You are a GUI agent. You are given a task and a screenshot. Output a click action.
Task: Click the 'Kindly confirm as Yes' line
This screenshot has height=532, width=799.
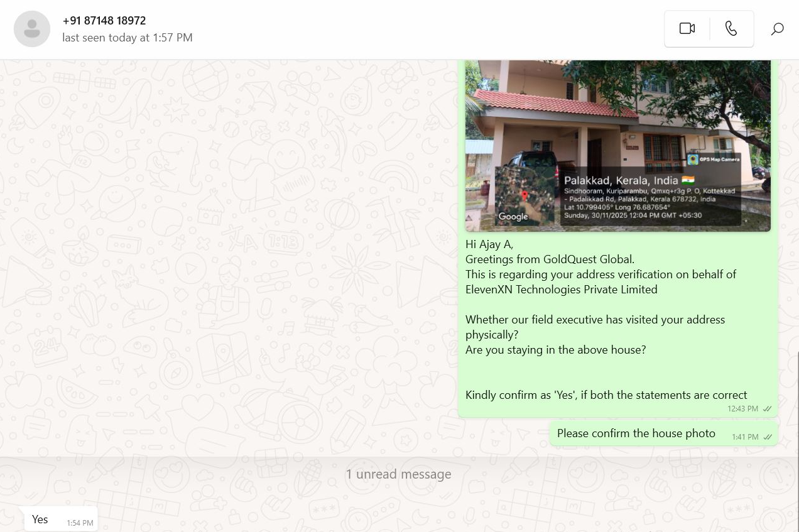point(606,395)
